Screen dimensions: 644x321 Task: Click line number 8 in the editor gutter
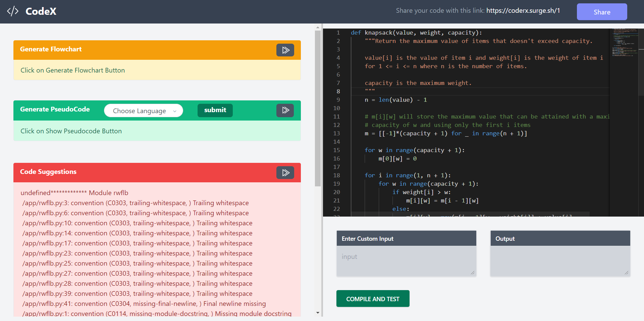pos(338,91)
